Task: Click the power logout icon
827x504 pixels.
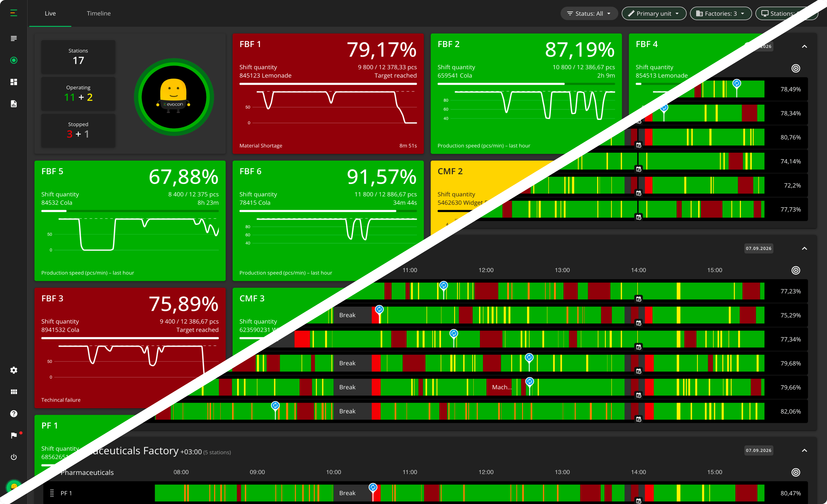Action: pyautogui.click(x=14, y=457)
